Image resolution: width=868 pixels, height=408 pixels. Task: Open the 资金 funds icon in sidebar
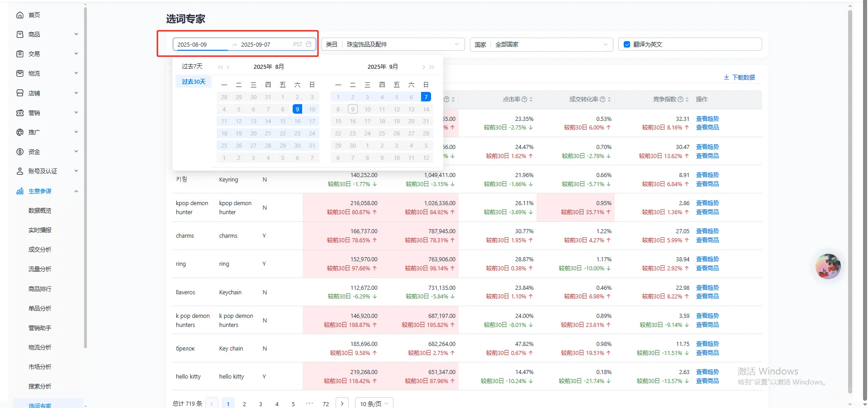[x=20, y=151]
